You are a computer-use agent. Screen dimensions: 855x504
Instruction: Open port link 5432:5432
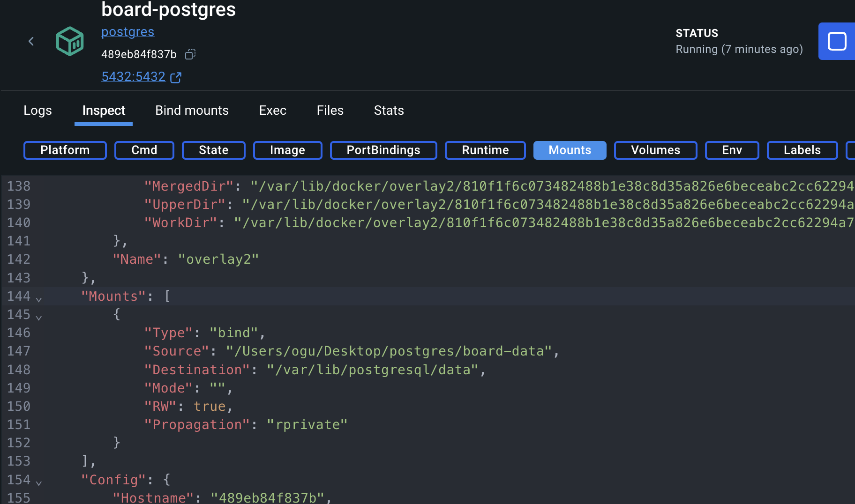click(x=134, y=76)
